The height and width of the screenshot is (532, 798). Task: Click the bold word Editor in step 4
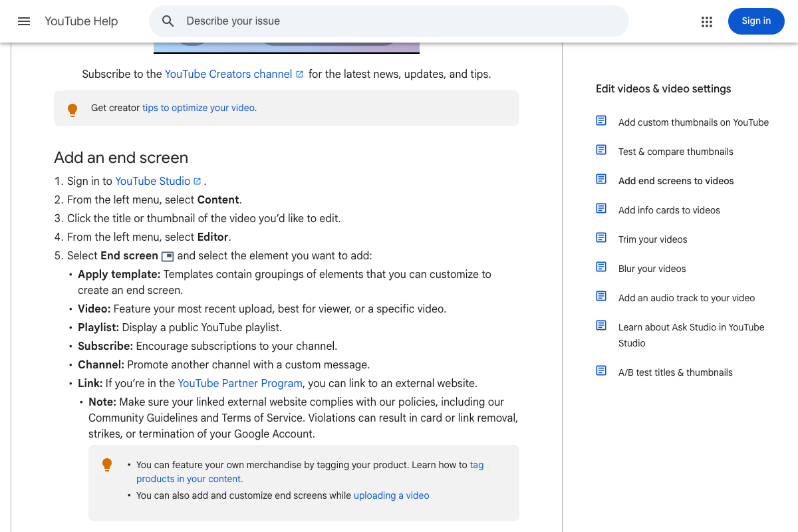tap(213, 237)
